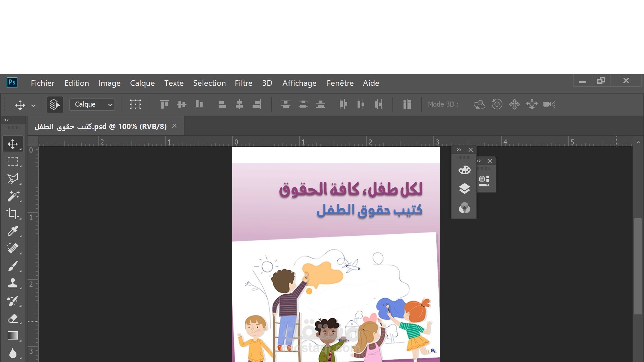The height and width of the screenshot is (362, 644).
Task: Select the Eyedropper tool
Action: coord(13,231)
